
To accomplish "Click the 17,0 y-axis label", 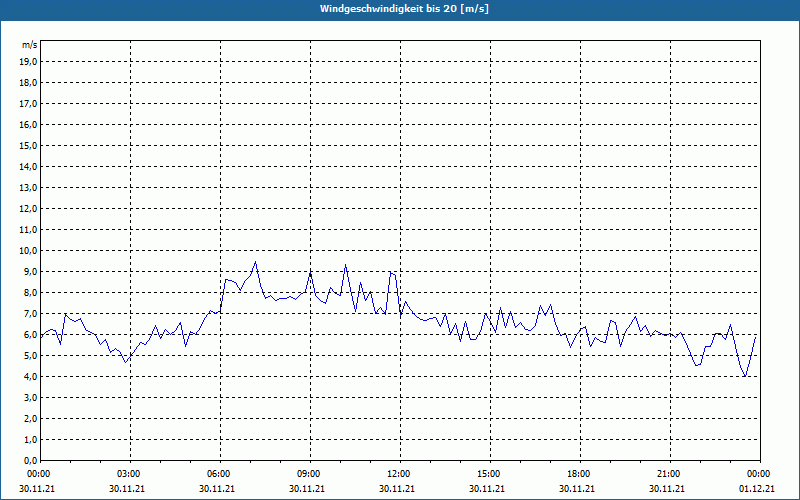I will click(x=28, y=104).
